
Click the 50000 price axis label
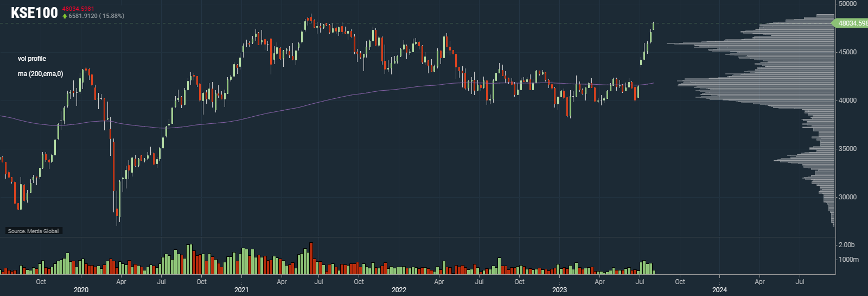(x=847, y=4)
